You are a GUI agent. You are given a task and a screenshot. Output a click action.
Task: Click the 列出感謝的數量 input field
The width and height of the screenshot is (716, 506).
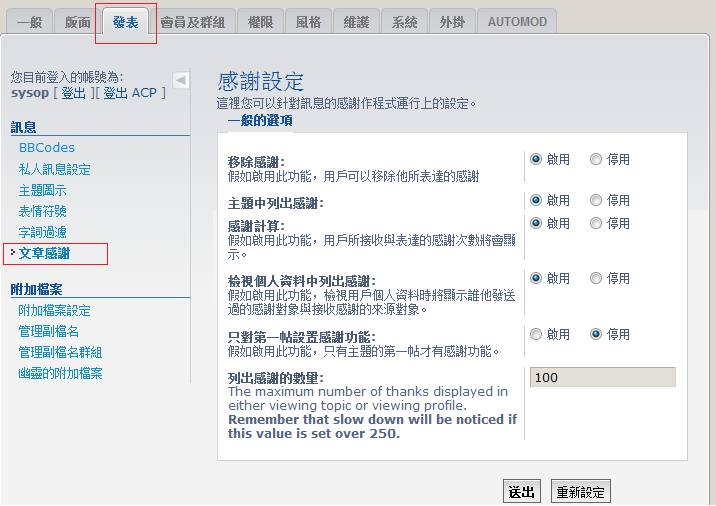602,377
